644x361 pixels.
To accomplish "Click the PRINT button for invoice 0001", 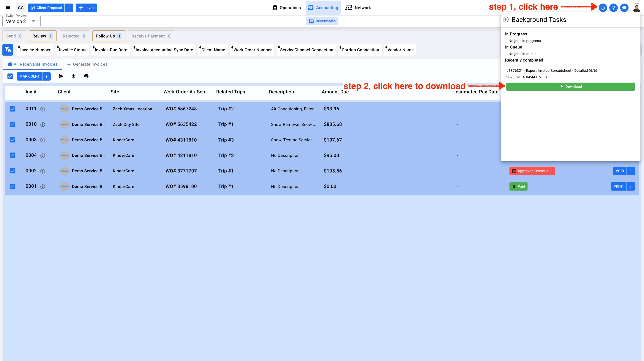I will click(618, 186).
